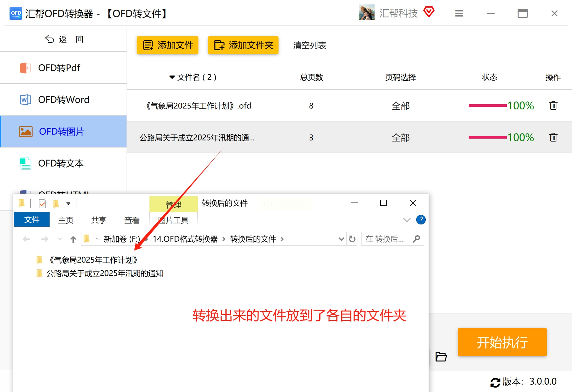The height and width of the screenshot is (392, 572).
Task: Open the hamburger menu in title bar
Action: (x=459, y=13)
